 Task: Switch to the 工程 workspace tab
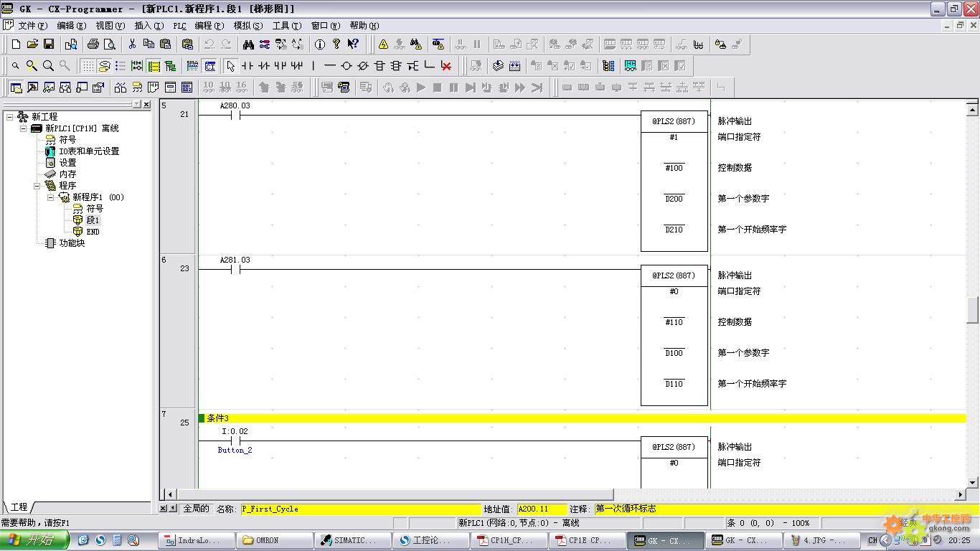19,507
